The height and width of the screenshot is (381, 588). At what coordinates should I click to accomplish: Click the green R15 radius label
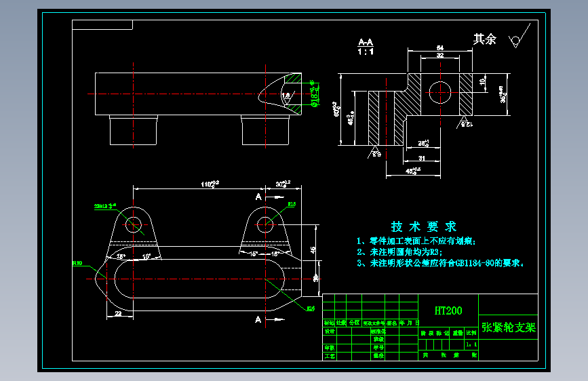point(292,204)
